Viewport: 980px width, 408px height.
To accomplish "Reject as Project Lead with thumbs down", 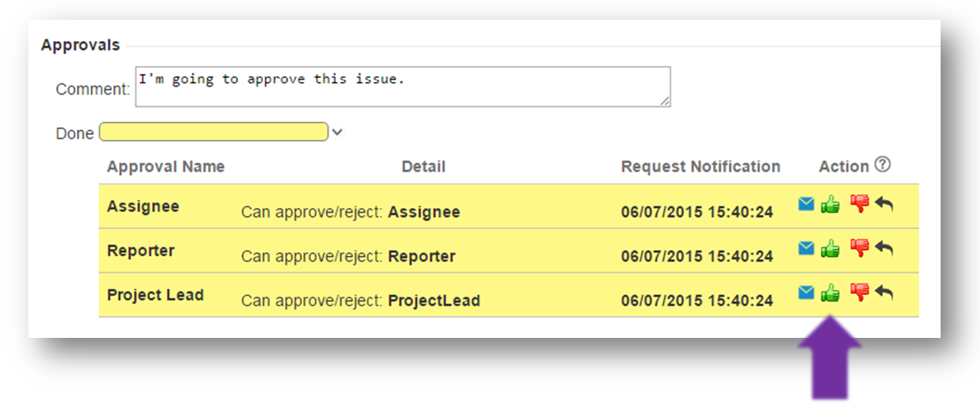I will coord(859,292).
